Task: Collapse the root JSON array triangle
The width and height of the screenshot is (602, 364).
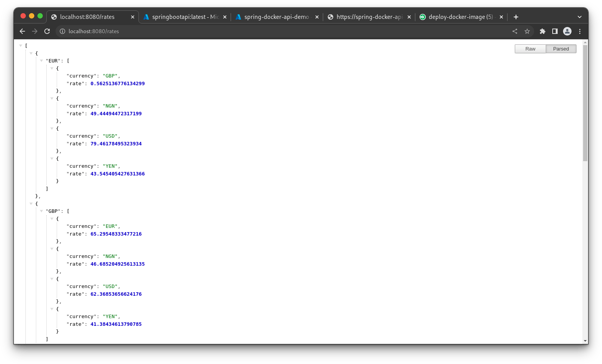Action: pyautogui.click(x=20, y=45)
